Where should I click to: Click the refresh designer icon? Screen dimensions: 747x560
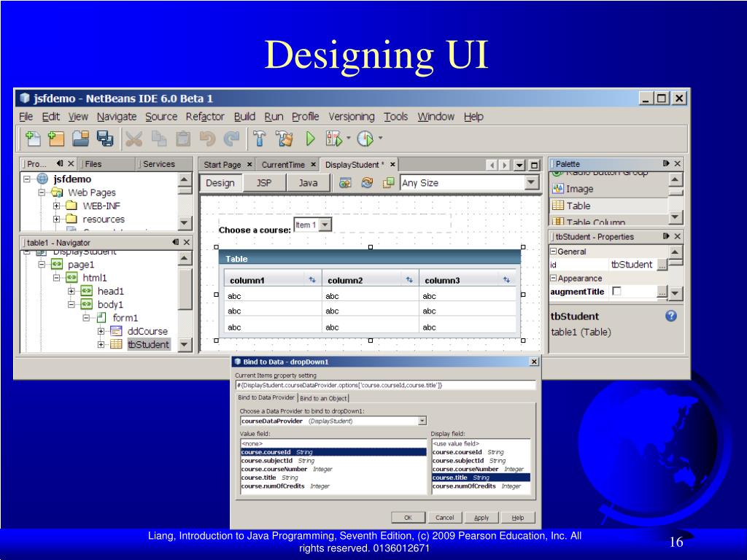click(x=367, y=183)
